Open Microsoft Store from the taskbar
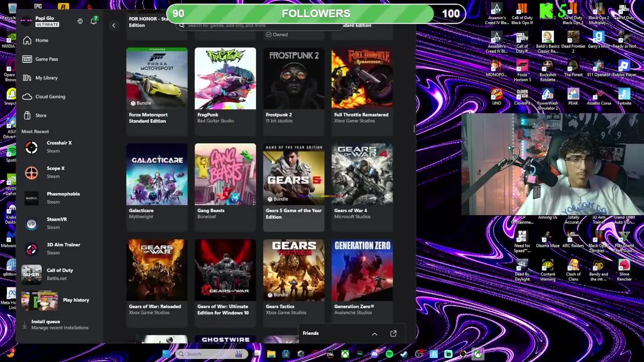 point(286,354)
